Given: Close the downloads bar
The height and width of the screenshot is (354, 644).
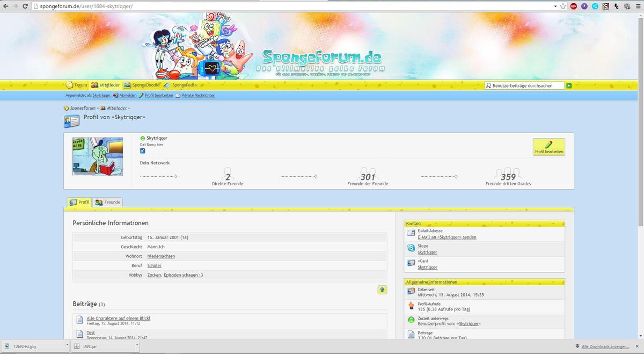Looking at the screenshot, I should 638,346.
